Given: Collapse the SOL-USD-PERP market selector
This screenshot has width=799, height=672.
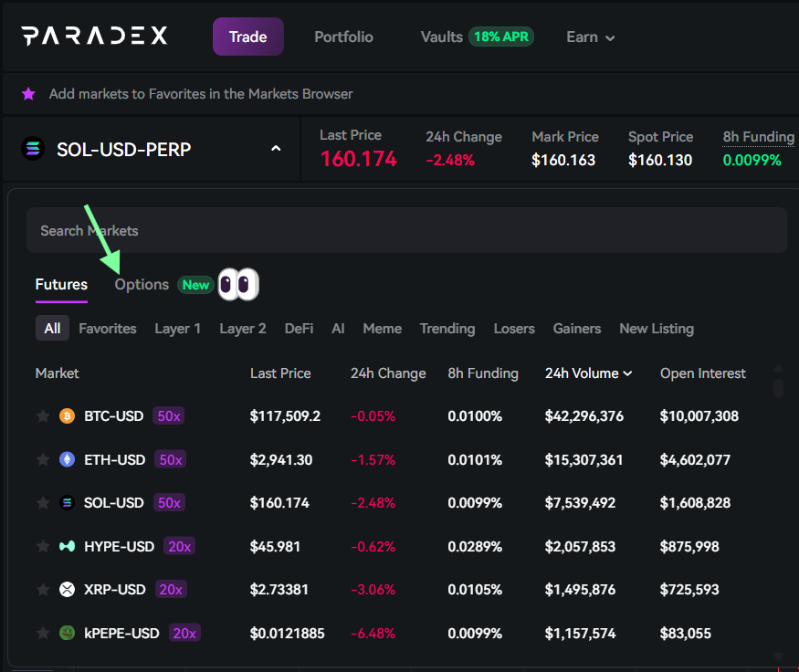Looking at the screenshot, I should [276, 148].
